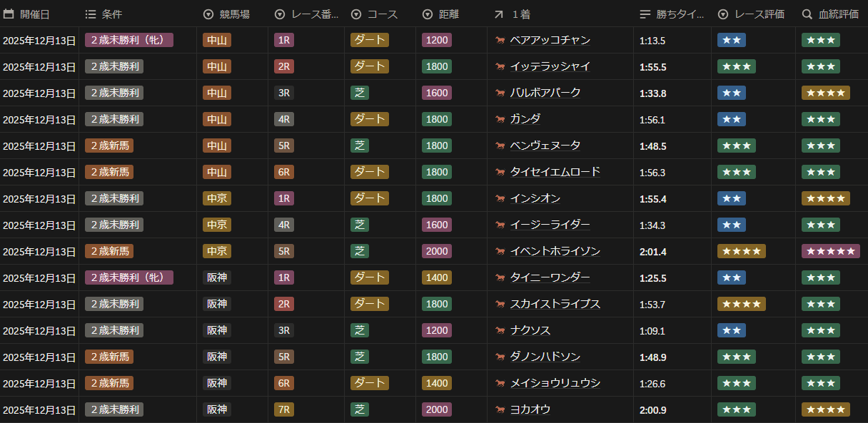
Task: Click the 2:01.4 winning time cell
Action: [653, 252]
